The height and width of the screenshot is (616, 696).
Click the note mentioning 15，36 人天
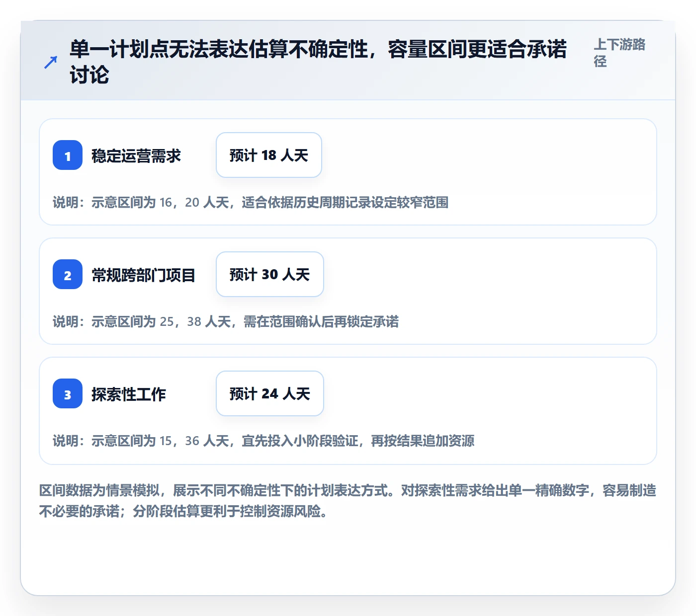point(263,441)
